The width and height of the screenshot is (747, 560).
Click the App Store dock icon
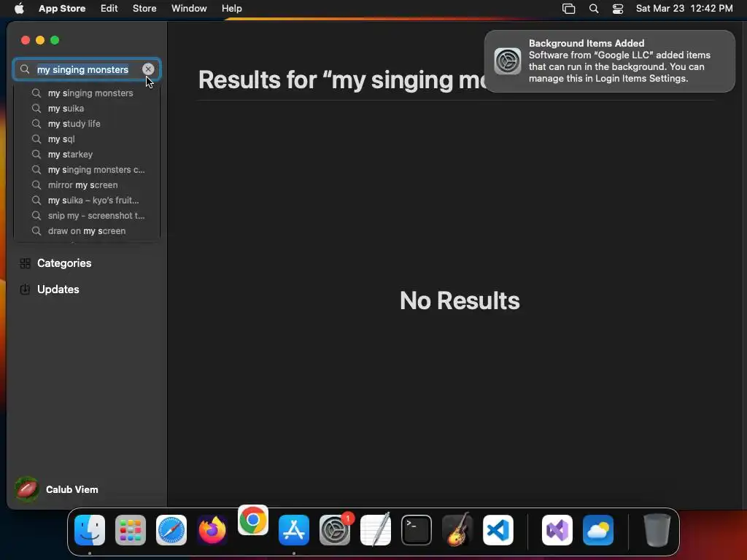point(294,530)
